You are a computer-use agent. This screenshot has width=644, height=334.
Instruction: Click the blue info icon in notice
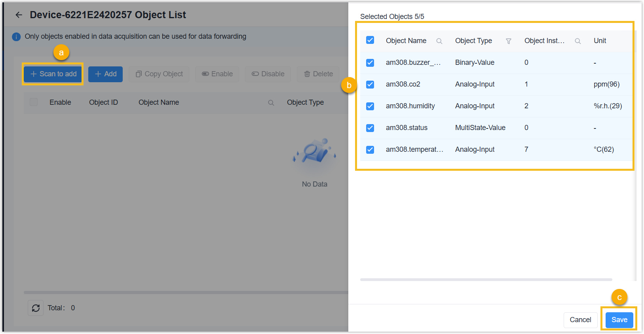(16, 37)
